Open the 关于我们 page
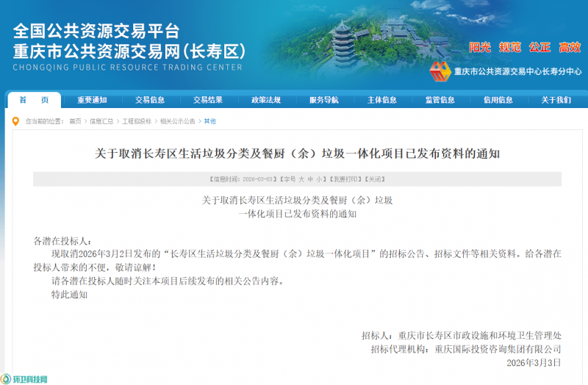This screenshot has height=385, width=588. tap(556, 100)
